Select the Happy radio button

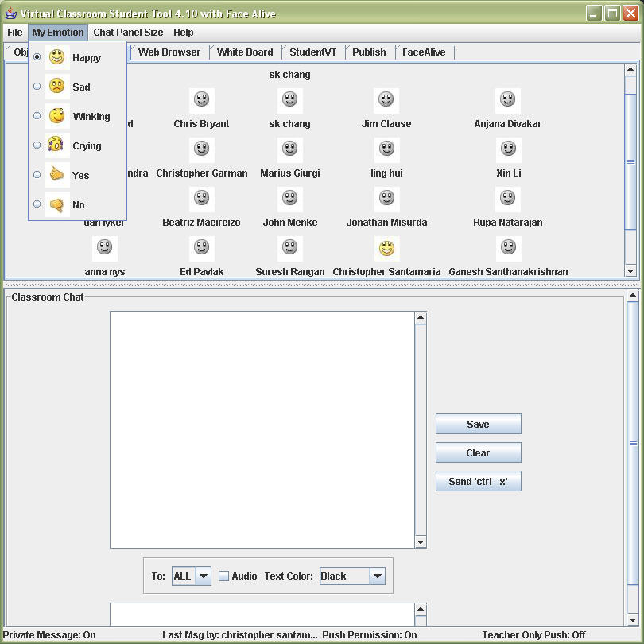click(37, 57)
